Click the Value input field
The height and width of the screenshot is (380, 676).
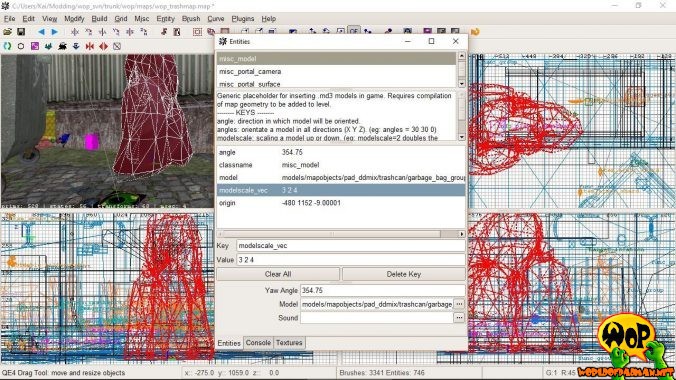point(351,260)
